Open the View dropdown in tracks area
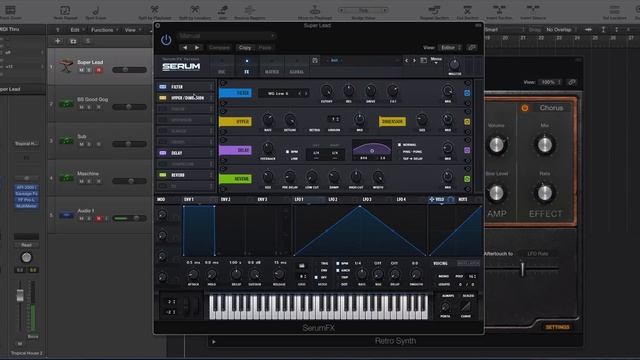640x360 pixels. [132, 30]
